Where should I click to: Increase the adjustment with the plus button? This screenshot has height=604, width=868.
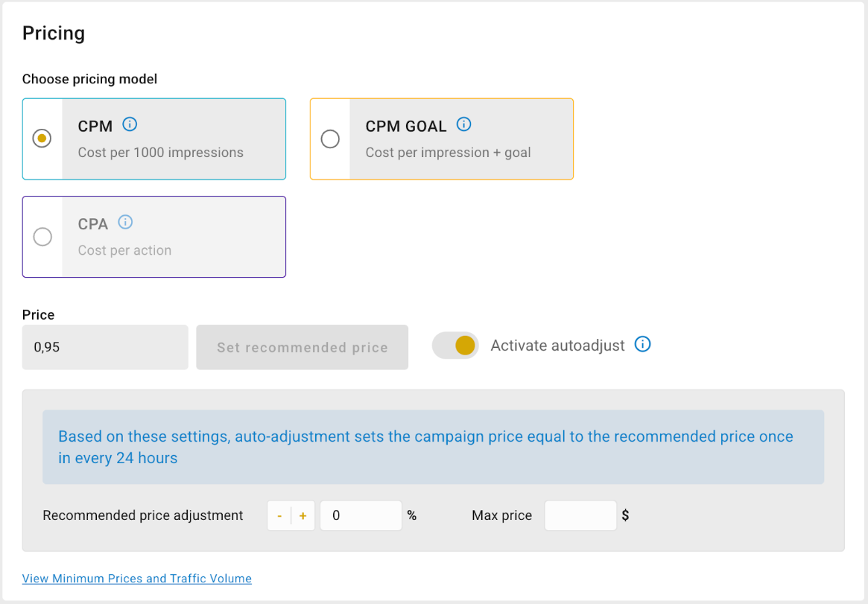(x=303, y=516)
